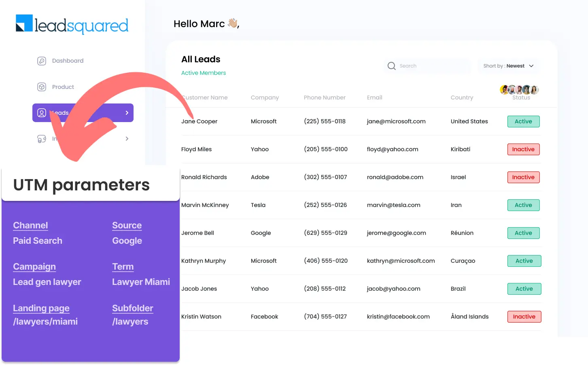Viewport: 588px width, 365px height.
Task: Click the Floyd Miles name cell
Action: click(196, 149)
